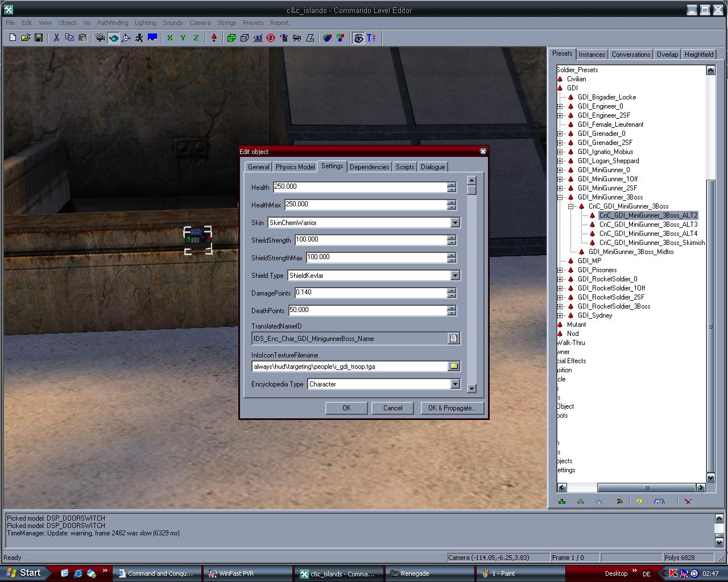728x582 pixels.
Task: Expand the GDI_Sydney tree node
Action: tap(560, 315)
